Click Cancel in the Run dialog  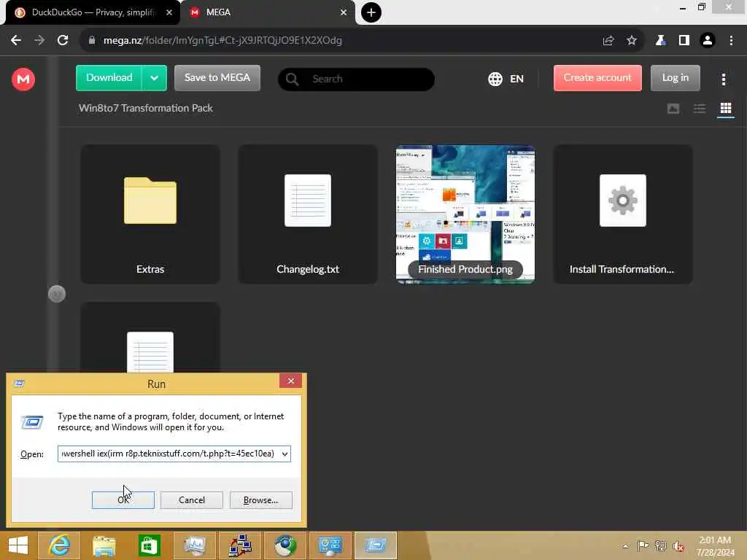[x=192, y=500]
